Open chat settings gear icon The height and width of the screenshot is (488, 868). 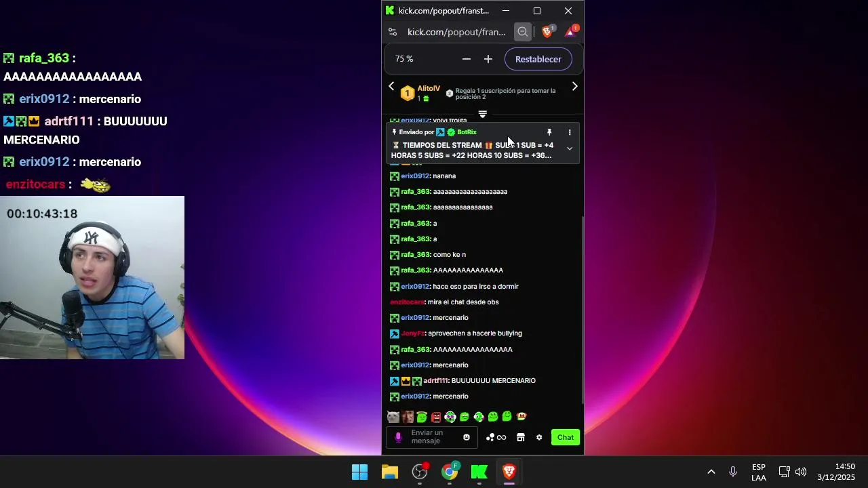click(x=539, y=437)
